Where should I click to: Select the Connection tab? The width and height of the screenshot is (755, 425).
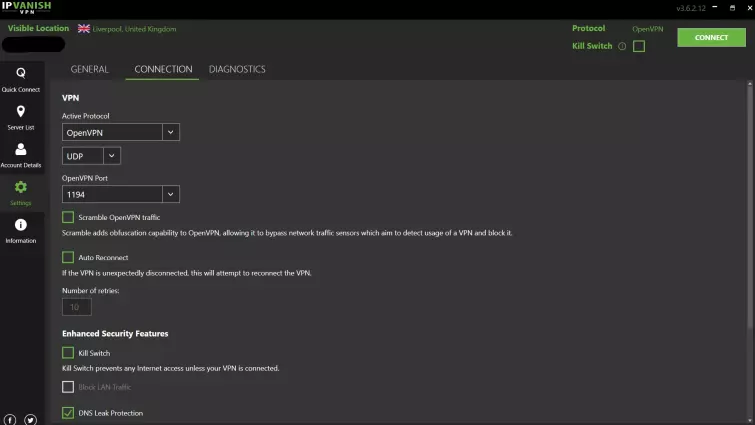[163, 69]
